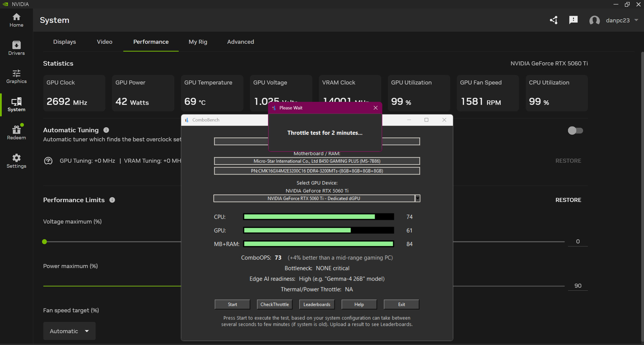Screen dimensions: 644x345
Task: Close the Please Wait dialog
Action: coord(376,108)
